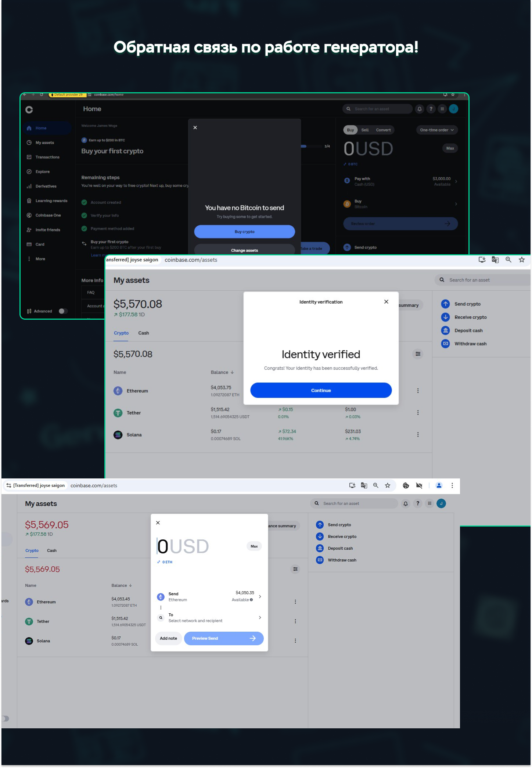The height and width of the screenshot is (768, 532).
Task: Select the Sell tab in trade panel
Action: (x=364, y=130)
